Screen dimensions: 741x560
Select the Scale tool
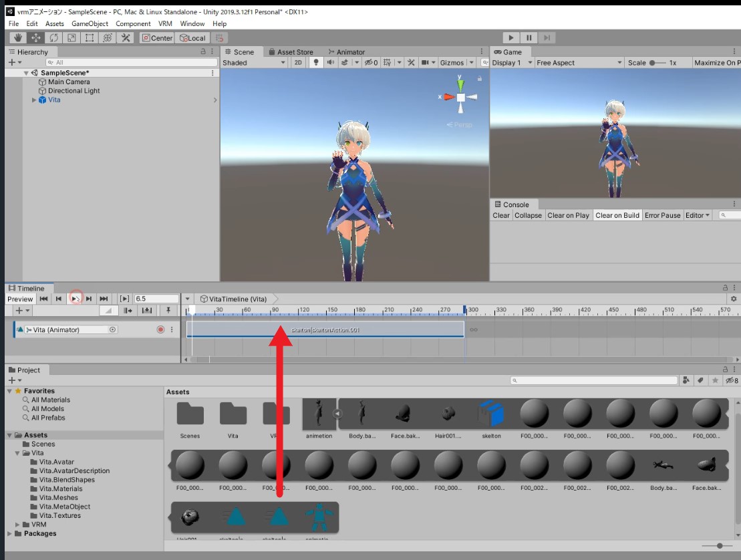click(x=72, y=38)
